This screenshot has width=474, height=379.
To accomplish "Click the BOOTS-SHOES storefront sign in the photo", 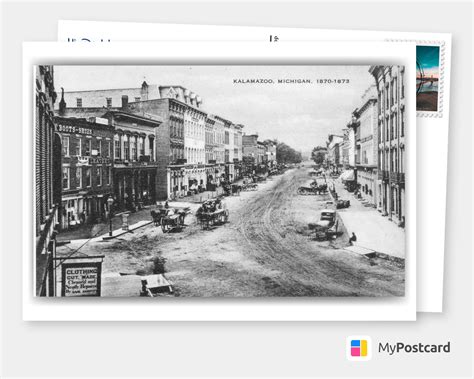I will (75, 130).
